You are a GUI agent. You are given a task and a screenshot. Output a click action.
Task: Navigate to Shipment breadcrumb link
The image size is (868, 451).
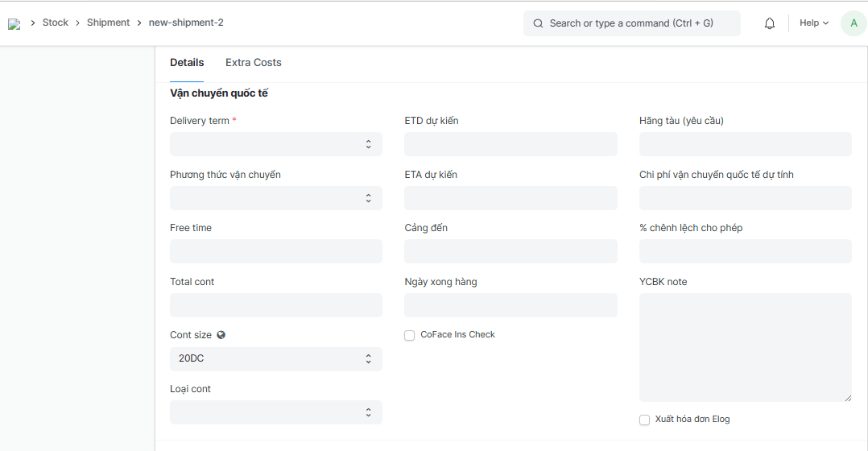(108, 23)
